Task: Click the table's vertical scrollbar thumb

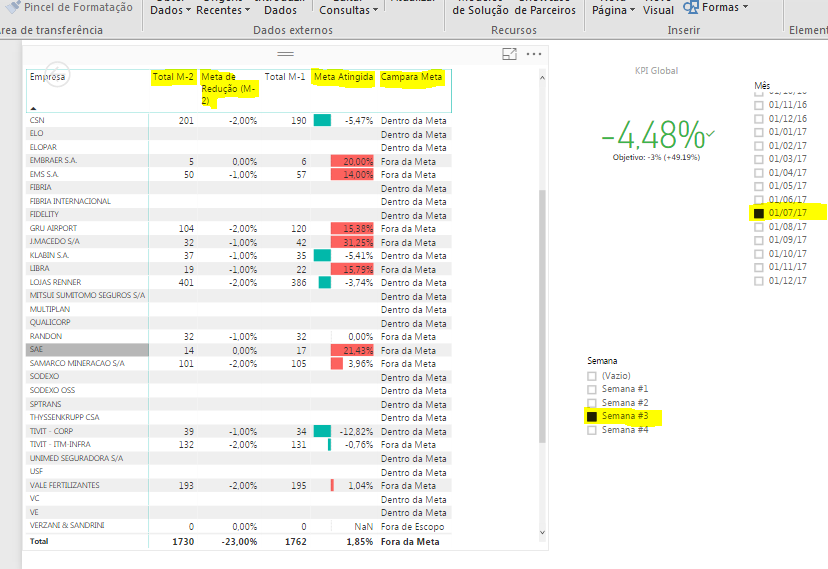Action: [x=542, y=316]
